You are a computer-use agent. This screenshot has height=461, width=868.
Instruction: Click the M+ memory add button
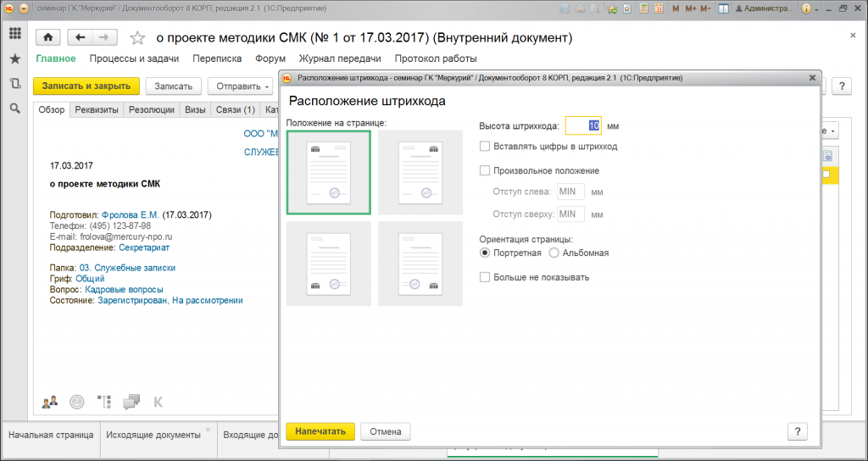[690, 8]
